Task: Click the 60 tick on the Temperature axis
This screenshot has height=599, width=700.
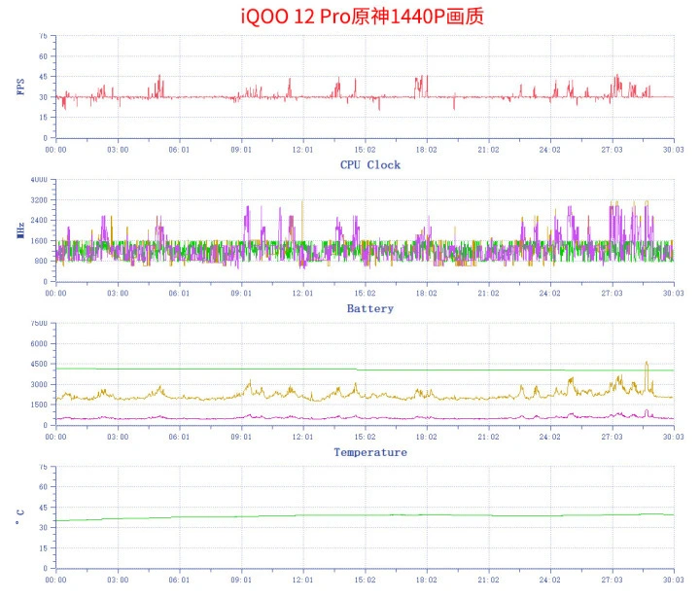Action: coord(43,487)
